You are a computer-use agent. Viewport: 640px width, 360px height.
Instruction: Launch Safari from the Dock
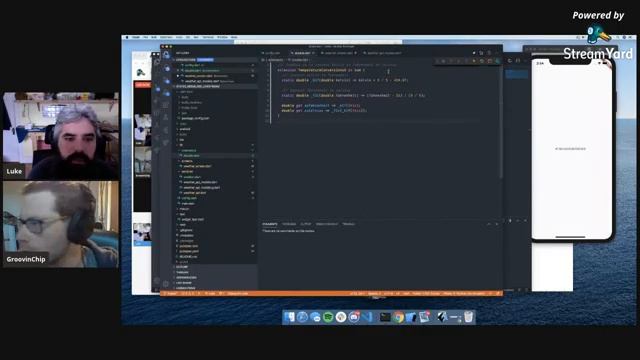302,317
